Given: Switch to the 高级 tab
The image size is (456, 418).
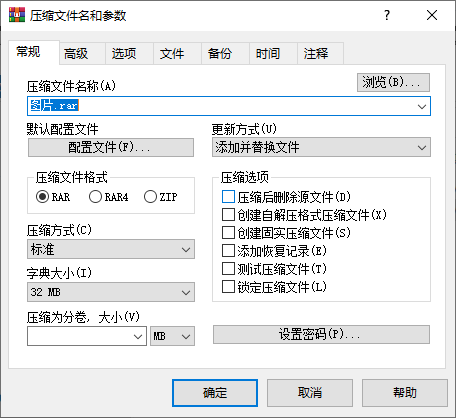Looking at the screenshot, I should click(76, 53).
